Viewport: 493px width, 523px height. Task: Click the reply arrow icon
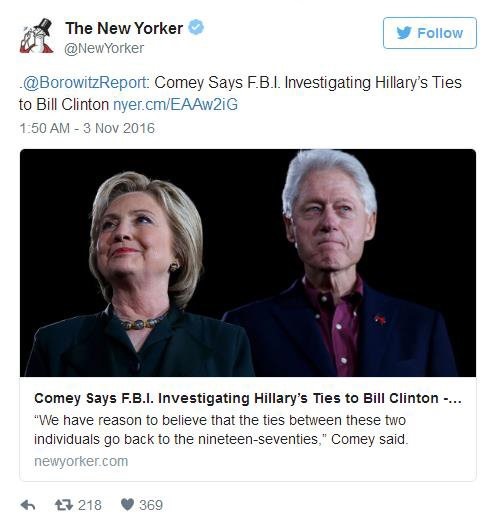pyautogui.click(x=28, y=505)
